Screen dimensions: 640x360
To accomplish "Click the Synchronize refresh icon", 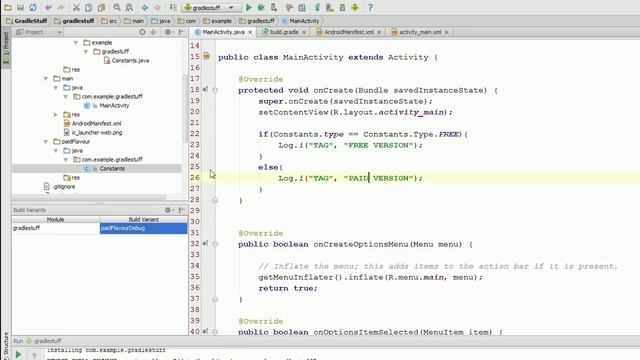I will pos(33,7).
